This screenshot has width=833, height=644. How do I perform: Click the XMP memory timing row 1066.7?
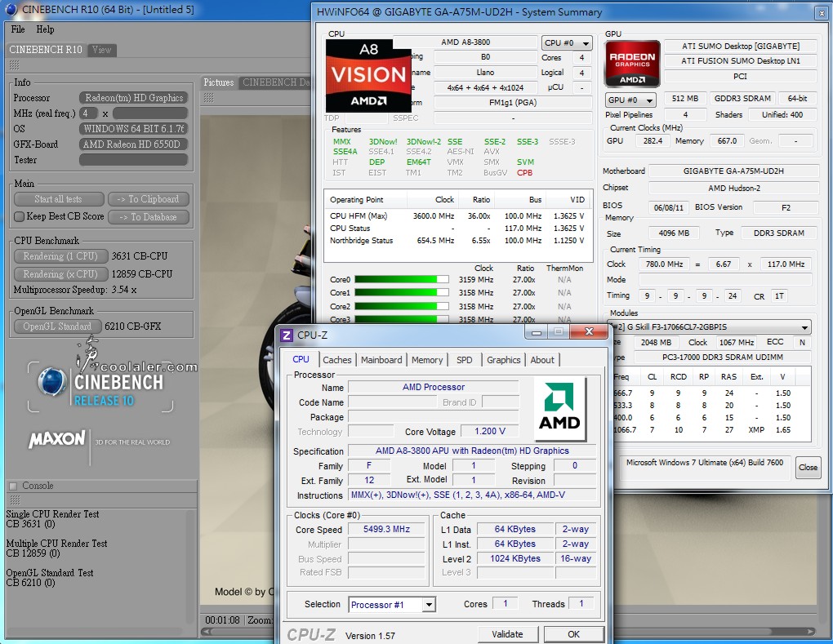click(x=702, y=429)
